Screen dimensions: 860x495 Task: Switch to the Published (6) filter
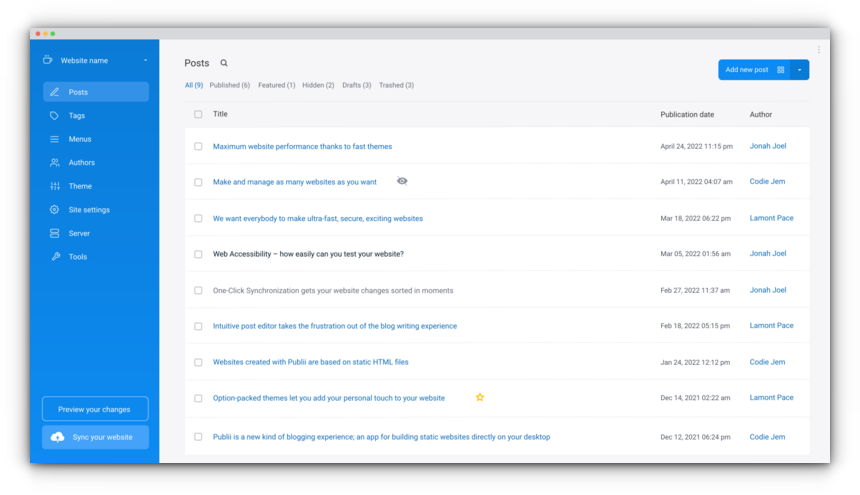coord(229,85)
